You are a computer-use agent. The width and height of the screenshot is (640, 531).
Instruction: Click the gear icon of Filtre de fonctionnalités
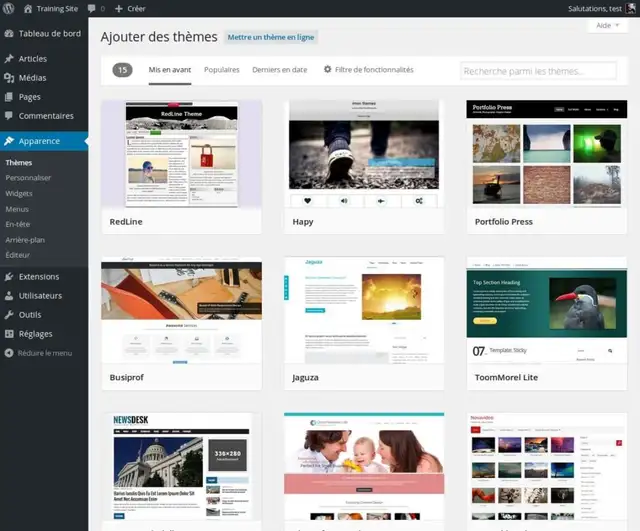pyautogui.click(x=327, y=69)
